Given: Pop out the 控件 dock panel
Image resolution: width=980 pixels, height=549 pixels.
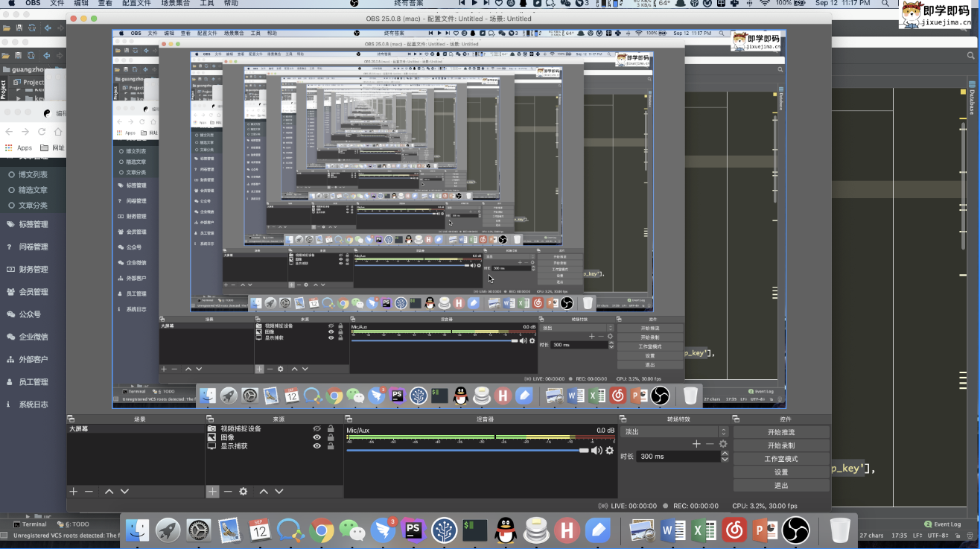Looking at the screenshot, I should [x=736, y=419].
